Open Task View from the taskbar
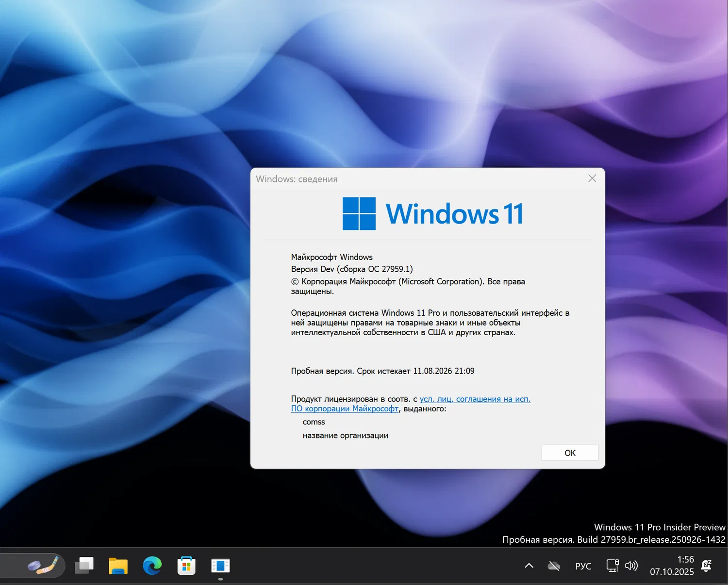 pyautogui.click(x=84, y=566)
